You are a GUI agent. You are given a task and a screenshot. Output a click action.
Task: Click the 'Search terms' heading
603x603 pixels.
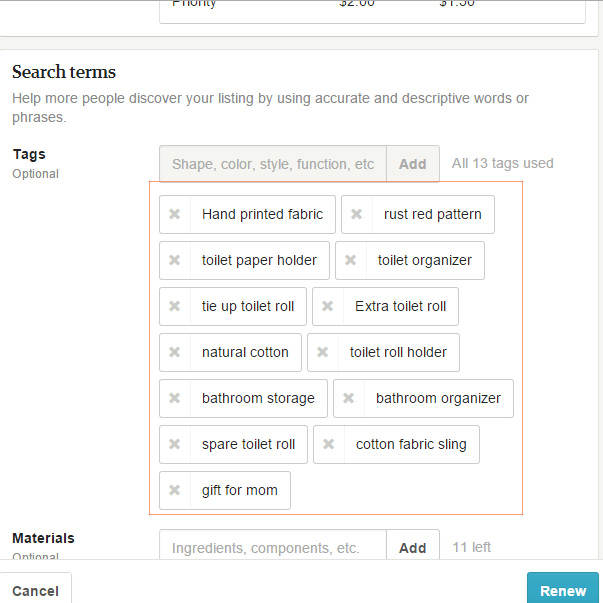tap(64, 72)
